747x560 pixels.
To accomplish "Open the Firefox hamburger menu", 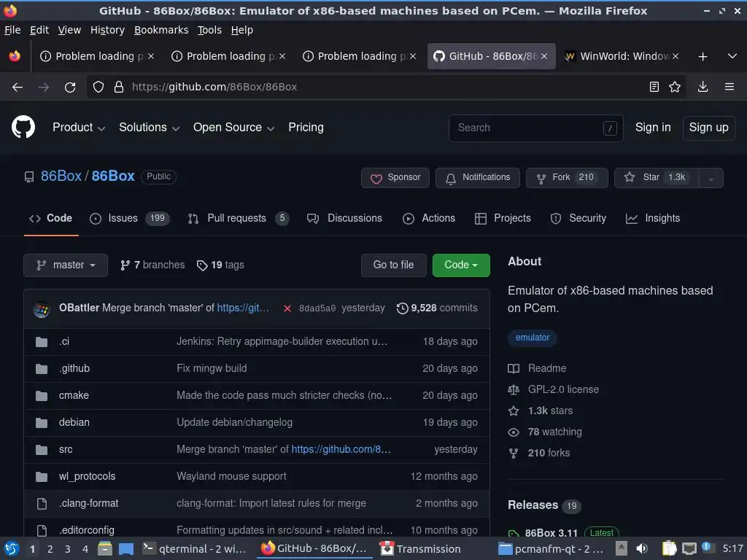I will point(729,87).
